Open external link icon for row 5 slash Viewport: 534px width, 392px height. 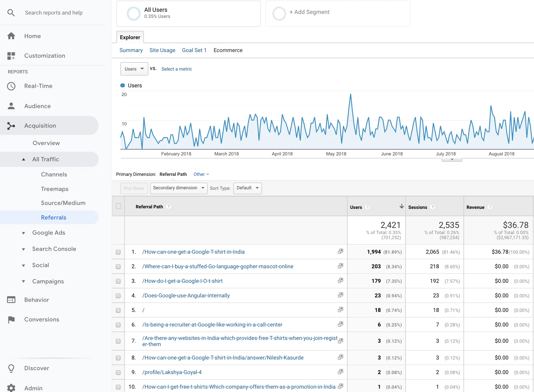coord(340,310)
